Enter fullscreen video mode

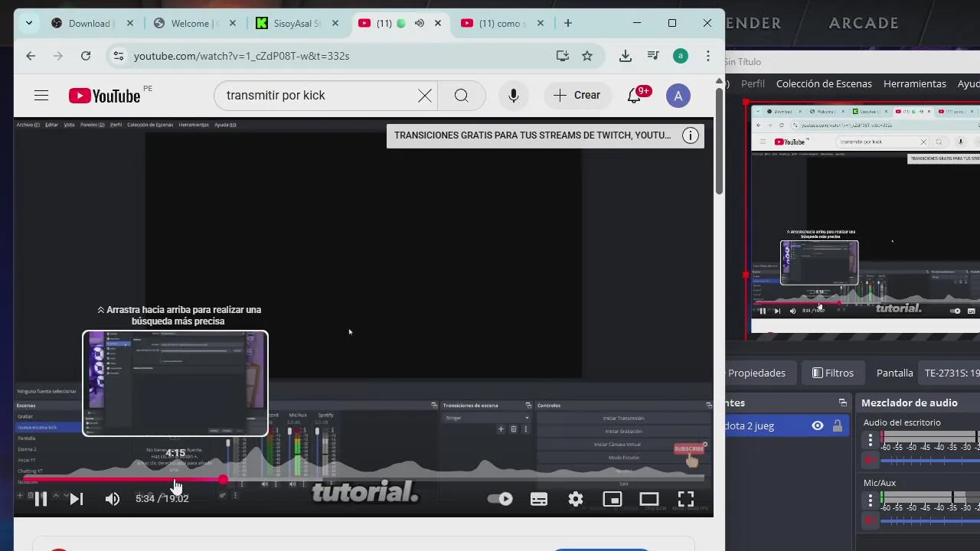click(686, 499)
